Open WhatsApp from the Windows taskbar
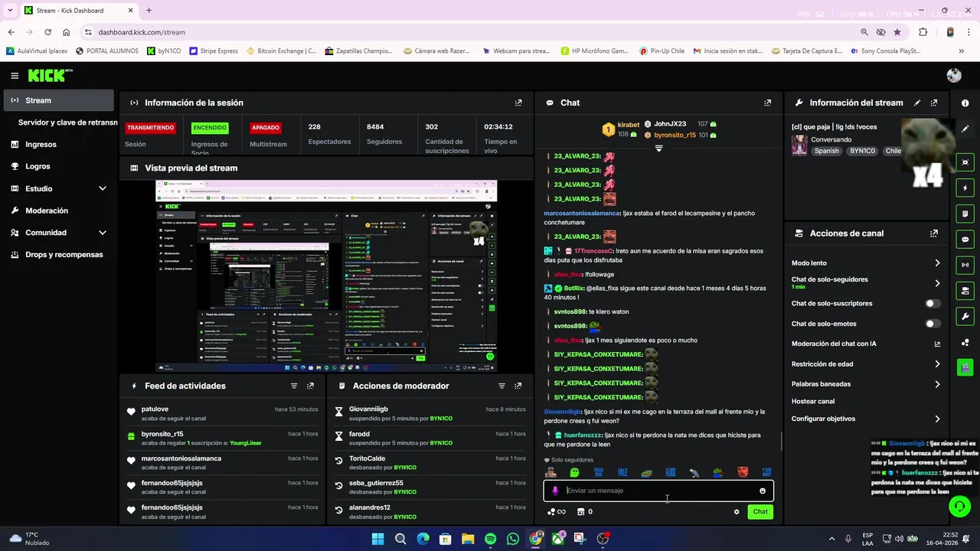Image resolution: width=980 pixels, height=551 pixels. 512,539
